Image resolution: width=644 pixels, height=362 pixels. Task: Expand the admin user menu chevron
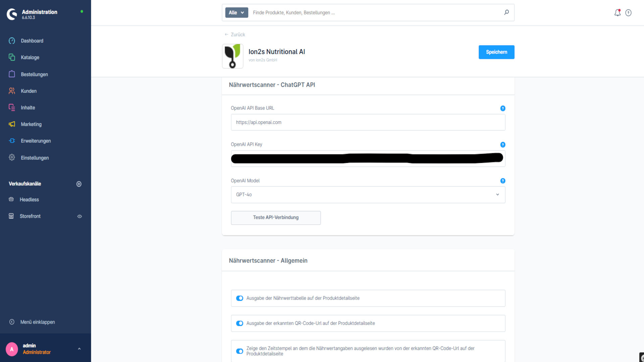tap(79, 349)
